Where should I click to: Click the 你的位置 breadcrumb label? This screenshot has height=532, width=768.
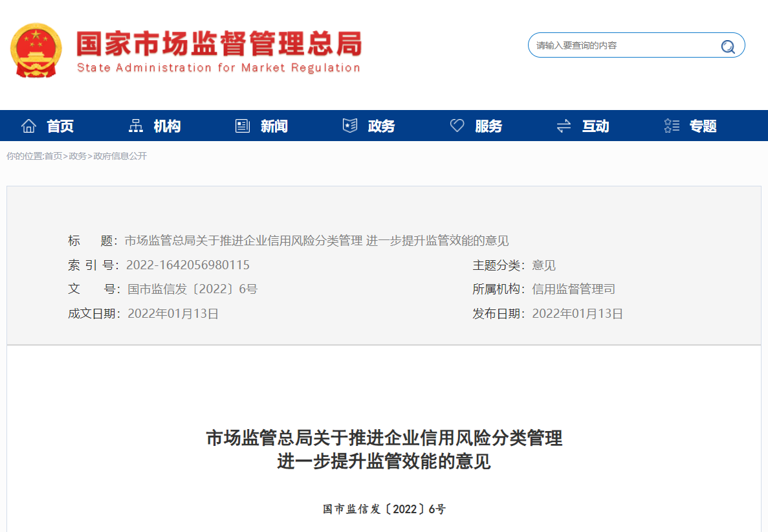click(25, 156)
